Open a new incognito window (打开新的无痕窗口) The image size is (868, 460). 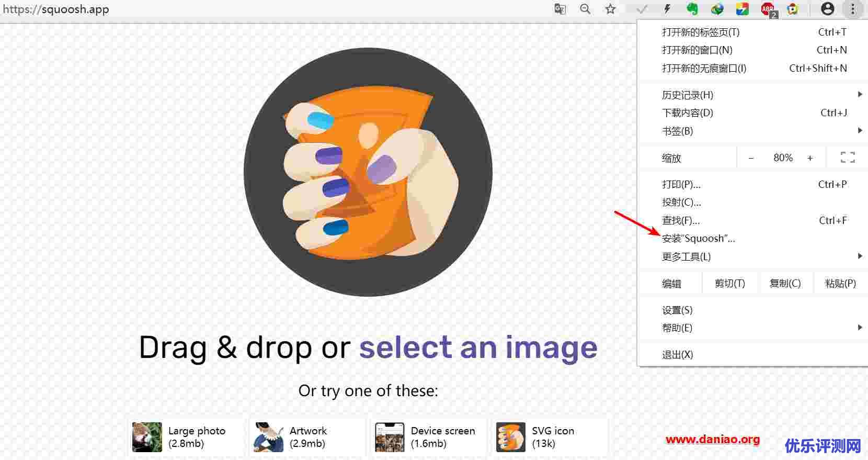point(752,68)
